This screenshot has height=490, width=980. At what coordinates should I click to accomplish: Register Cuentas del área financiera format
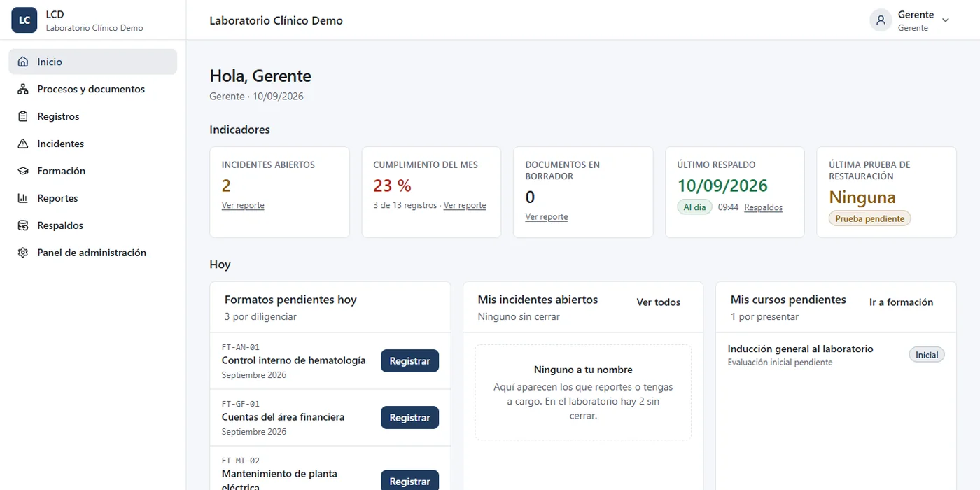pyautogui.click(x=410, y=418)
